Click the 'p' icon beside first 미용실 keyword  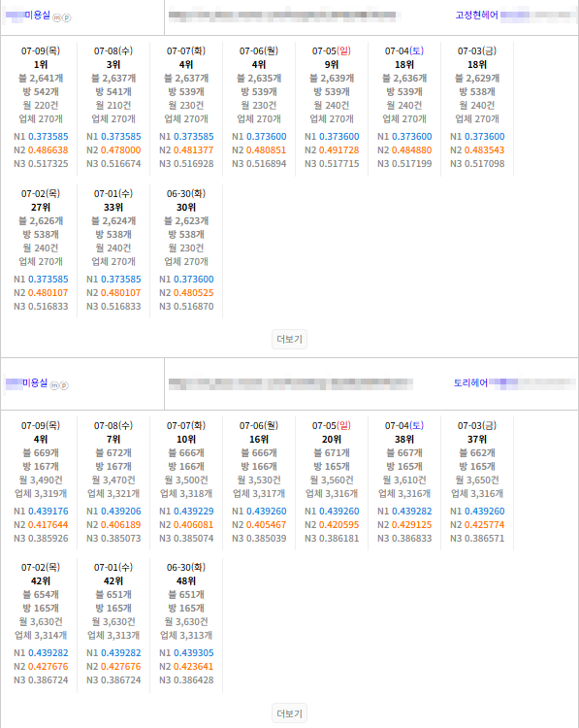click(x=66, y=17)
